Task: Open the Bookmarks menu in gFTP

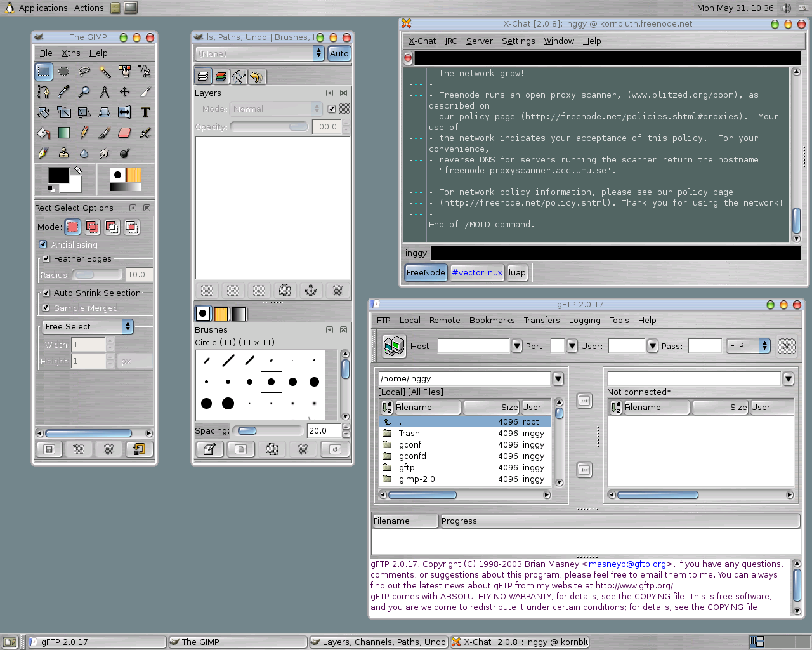Action: click(x=492, y=321)
